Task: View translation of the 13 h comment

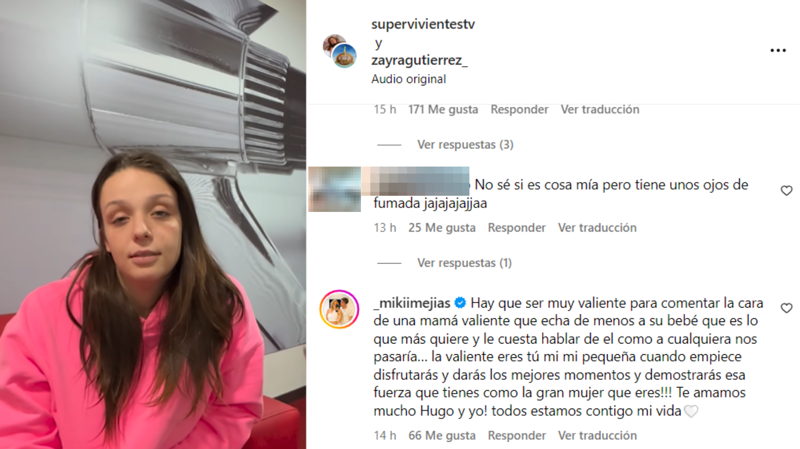Action: [x=597, y=228]
